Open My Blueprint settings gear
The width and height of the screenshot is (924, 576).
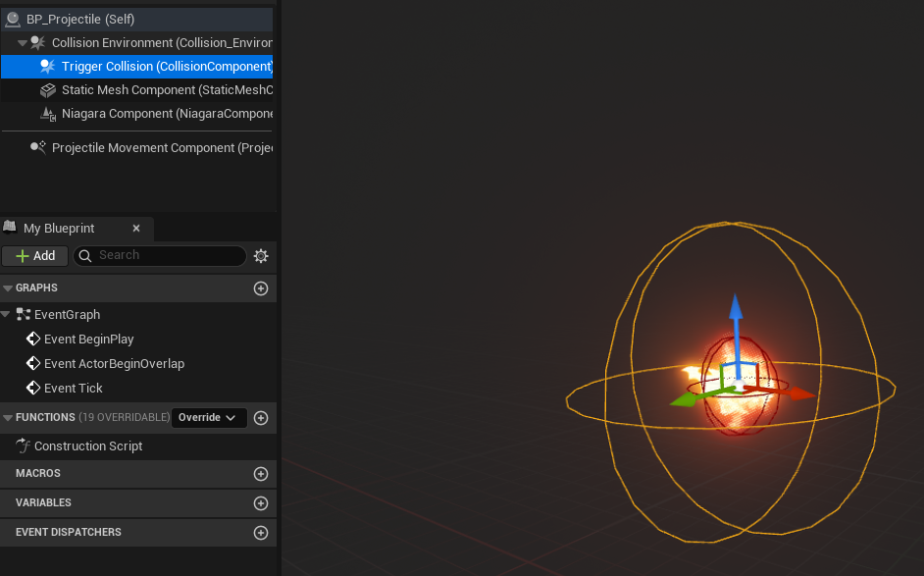tap(261, 255)
